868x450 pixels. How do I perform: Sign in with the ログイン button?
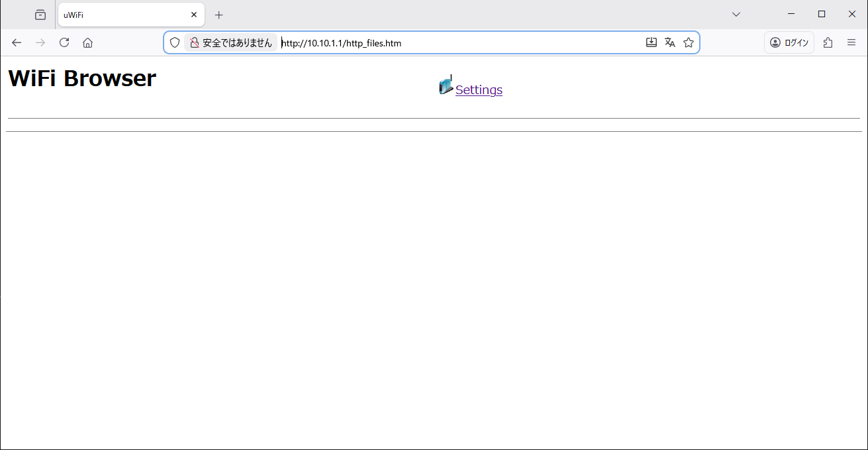789,42
